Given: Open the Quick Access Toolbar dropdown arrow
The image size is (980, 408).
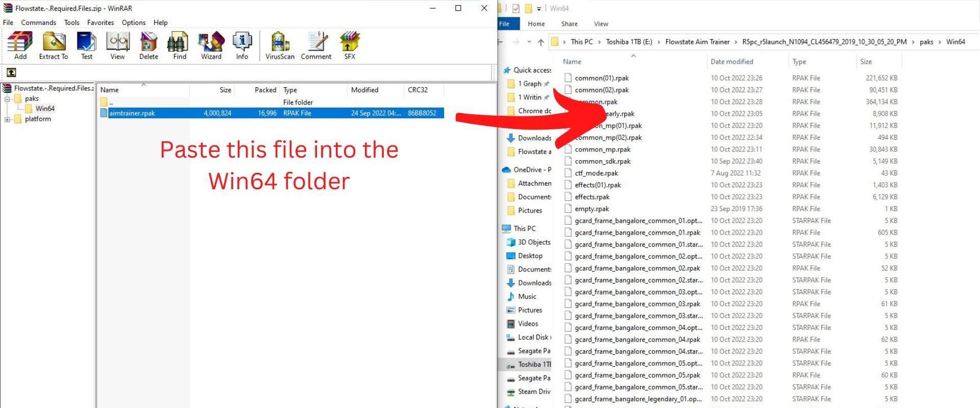Looking at the screenshot, I should click(x=539, y=9).
